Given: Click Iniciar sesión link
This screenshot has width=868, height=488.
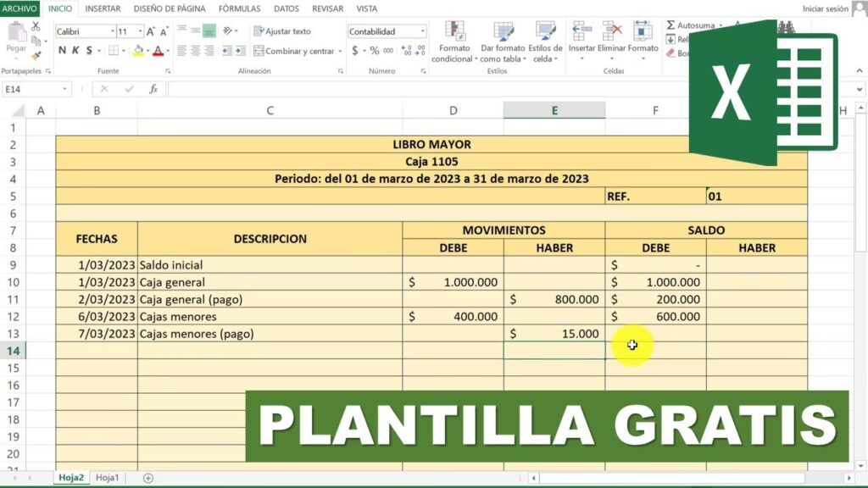Looking at the screenshot, I should point(825,8).
